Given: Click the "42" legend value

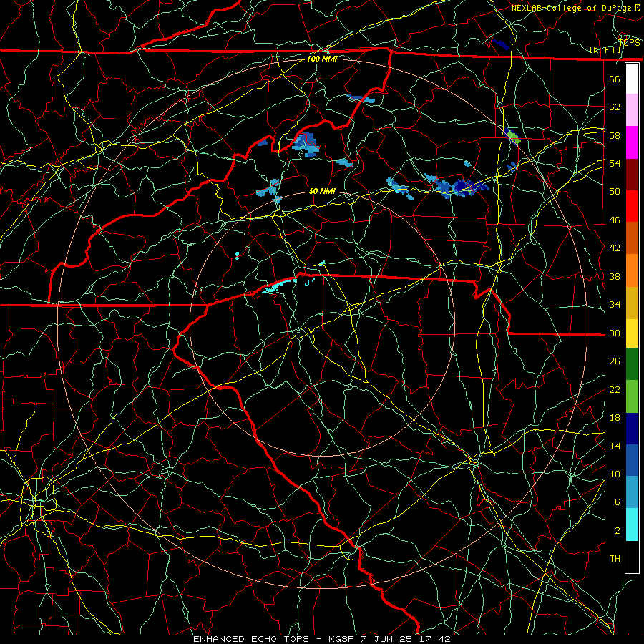Looking at the screenshot, I should (615, 248).
